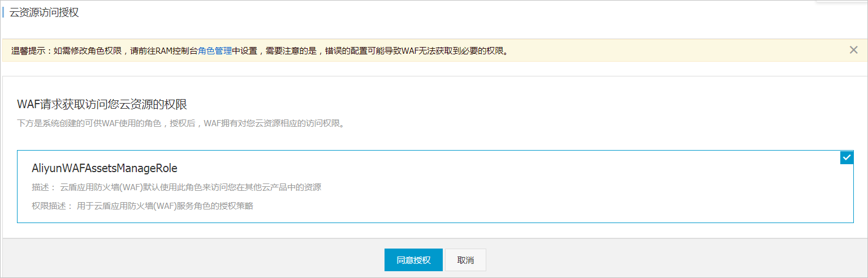The height and width of the screenshot is (278, 868).
Task: Click the 同意授权 button
Action: [x=413, y=260]
